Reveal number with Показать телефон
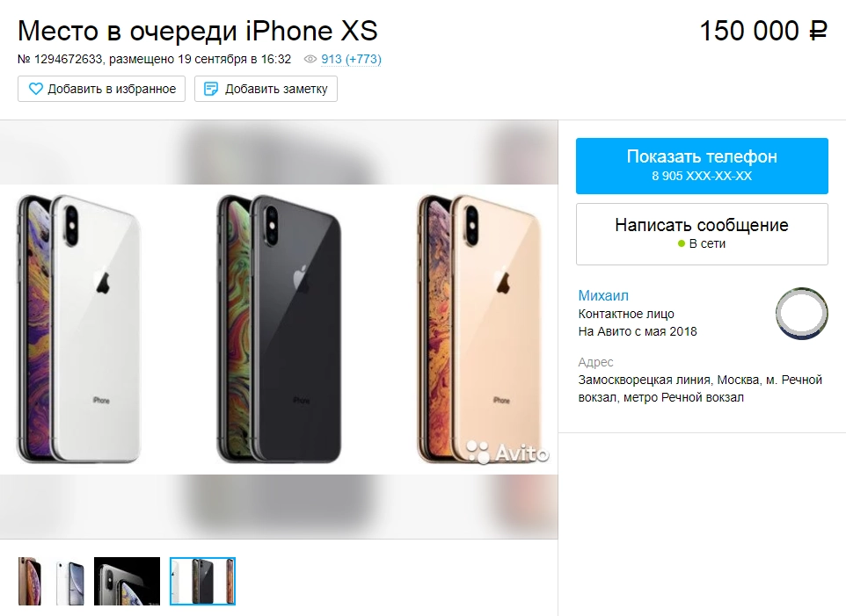Image resolution: width=846 pixels, height=616 pixels. [702, 166]
